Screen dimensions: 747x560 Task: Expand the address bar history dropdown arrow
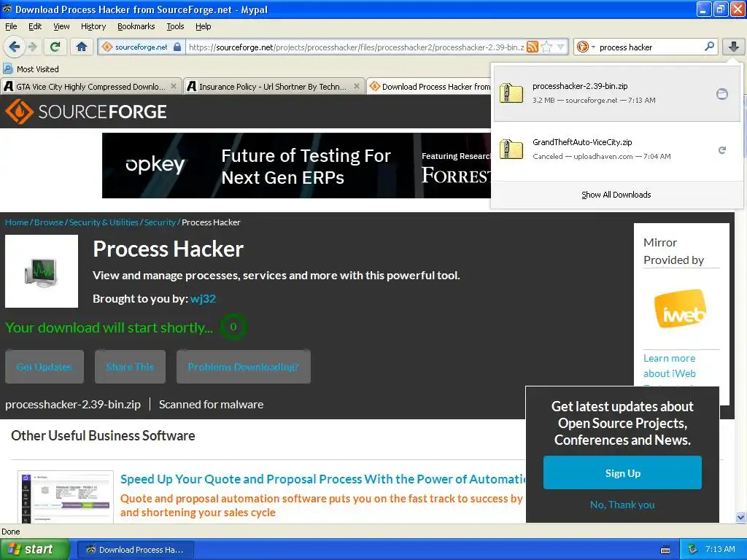click(561, 47)
